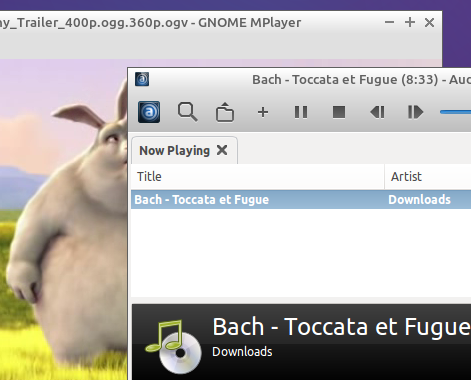Click the Audacious title bar window icon
The image size is (471, 380).
click(142, 79)
